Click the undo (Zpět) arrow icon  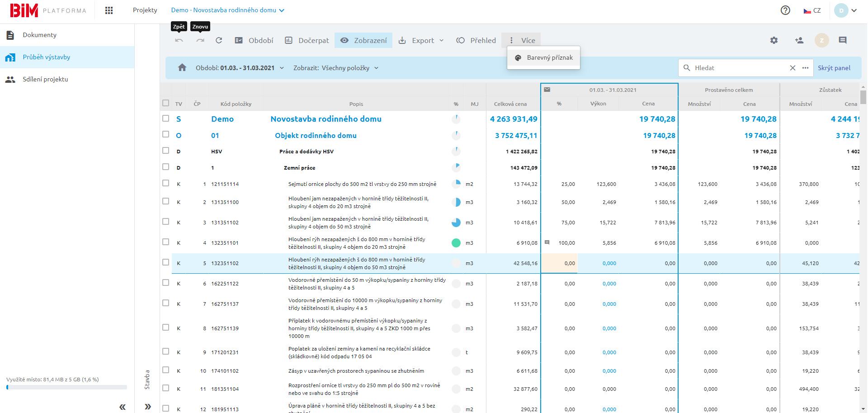point(179,41)
